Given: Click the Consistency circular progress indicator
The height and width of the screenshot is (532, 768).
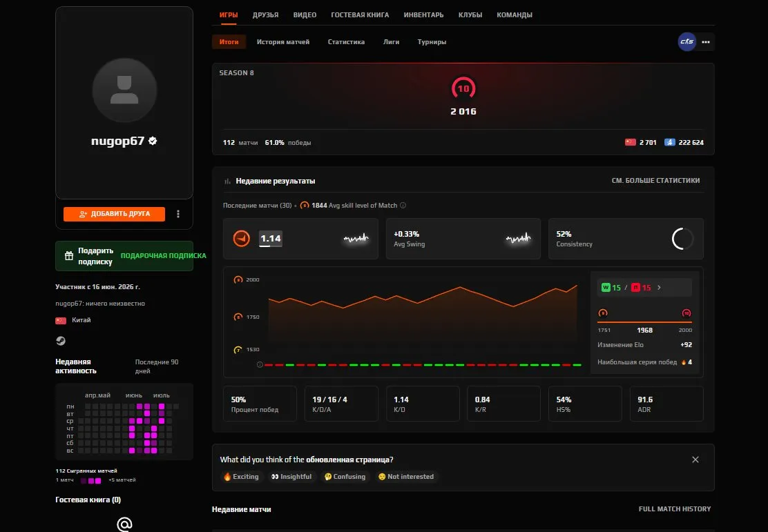Looking at the screenshot, I should pyautogui.click(x=682, y=239).
